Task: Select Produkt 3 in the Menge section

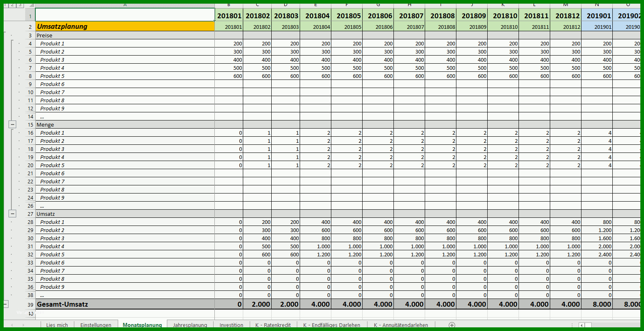Action: coord(125,149)
